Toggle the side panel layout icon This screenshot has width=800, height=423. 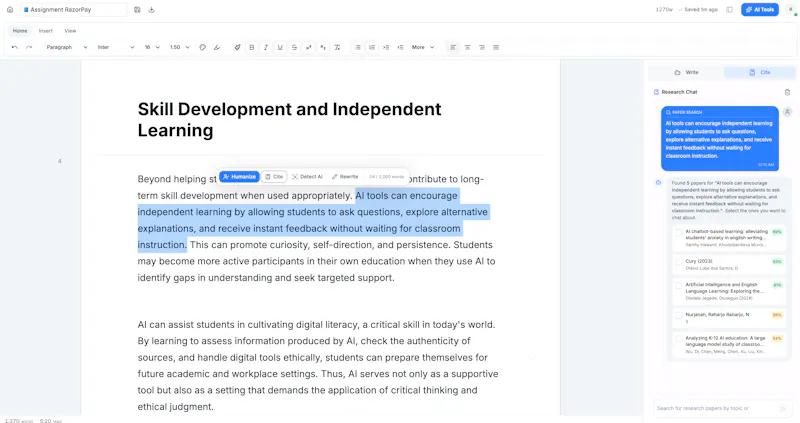pos(730,10)
